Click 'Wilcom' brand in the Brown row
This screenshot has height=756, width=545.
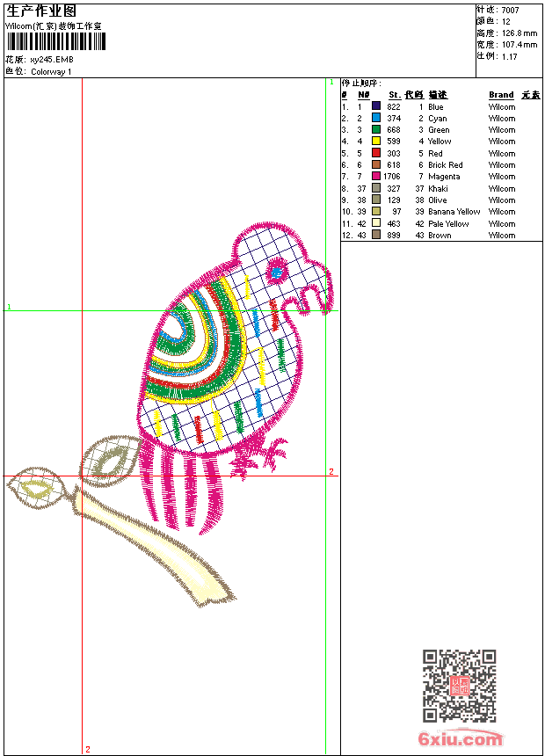point(502,236)
